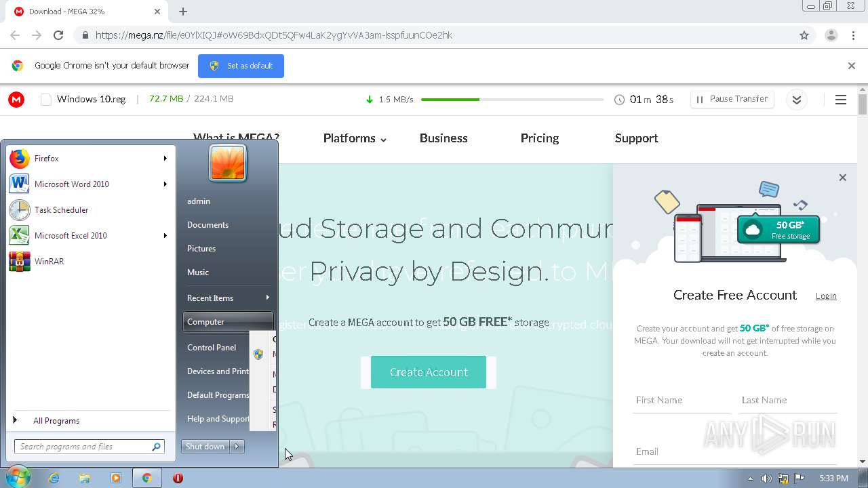This screenshot has width=868, height=488.
Task: Show hidden system tray icons
Action: [x=750, y=479]
